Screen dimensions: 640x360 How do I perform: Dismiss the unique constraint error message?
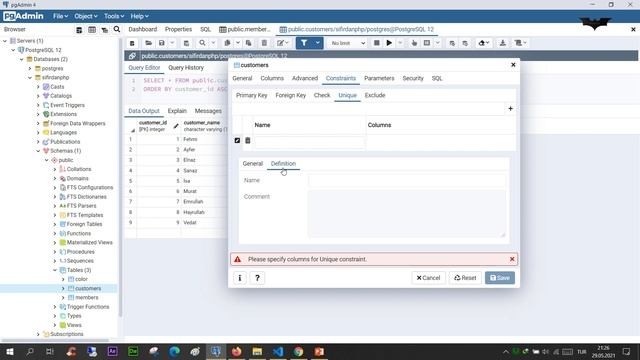(x=512, y=259)
